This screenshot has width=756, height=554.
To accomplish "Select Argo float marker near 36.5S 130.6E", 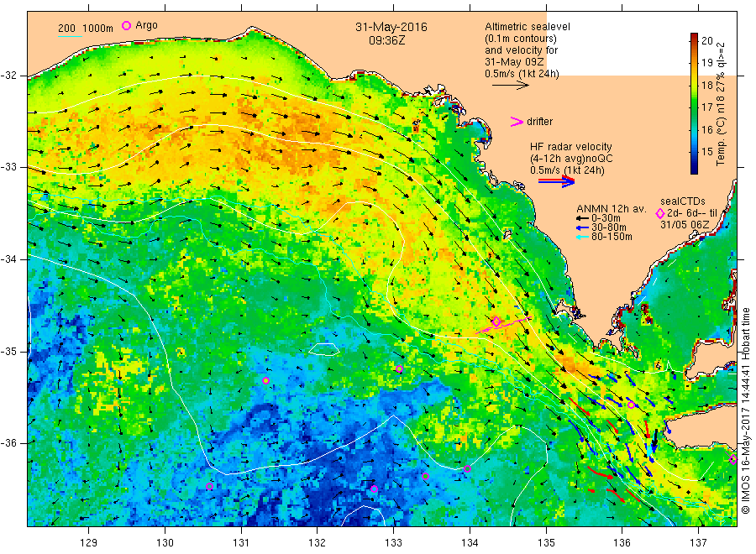I will 210,487.
